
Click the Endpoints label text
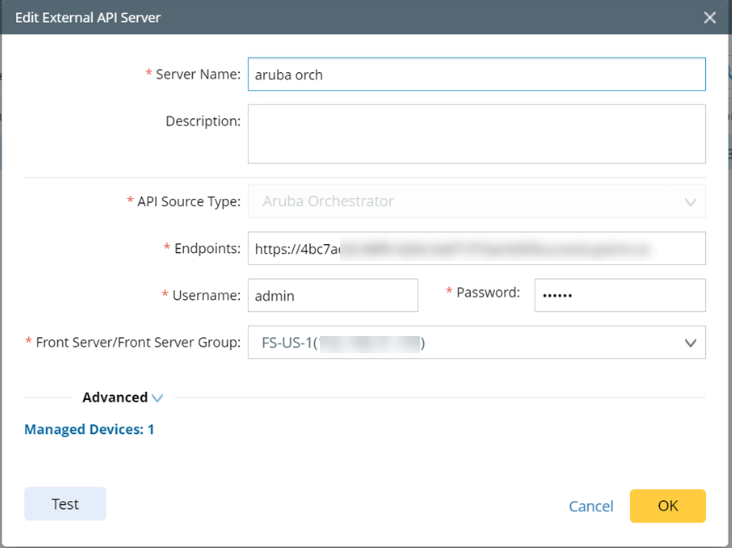point(206,249)
